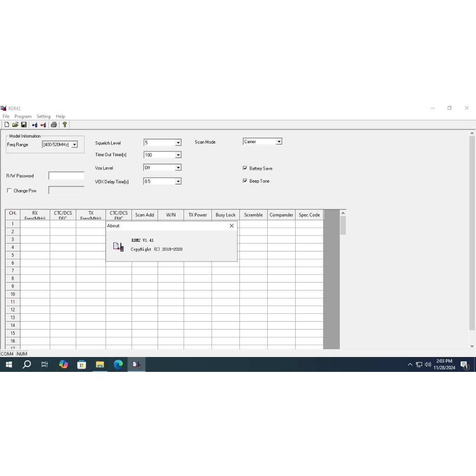
Task: Expand the Squelch Level dropdown
Action: (x=178, y=143)
